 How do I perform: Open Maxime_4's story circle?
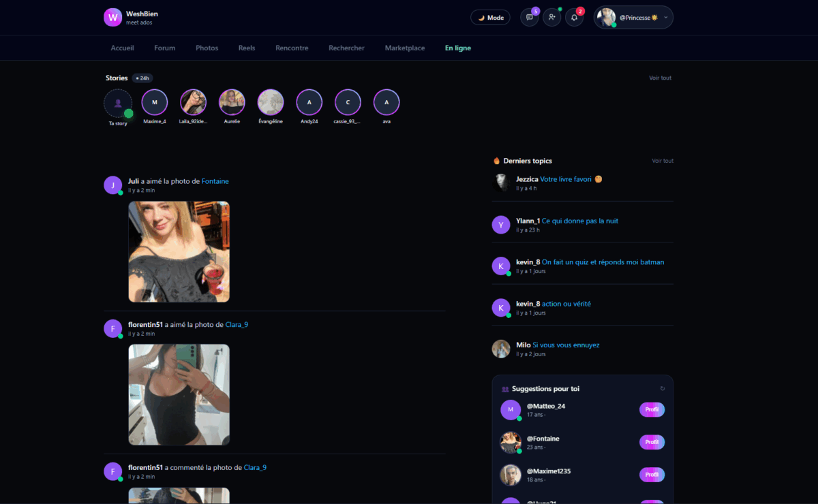click(155, 103)
